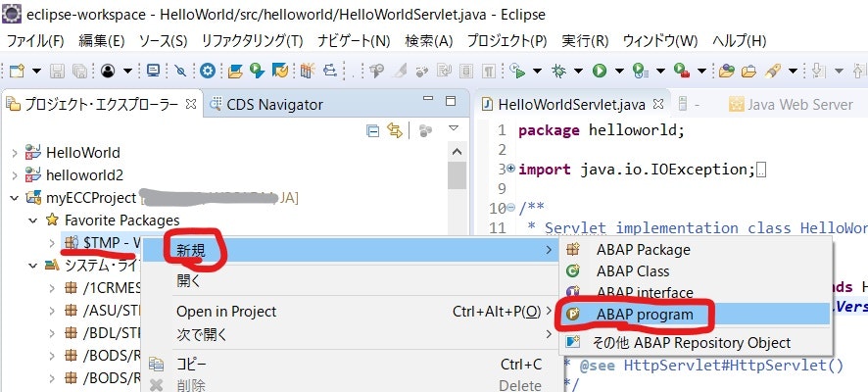This screenshot has height=392, width=868.
Task: Select ABAP Class from submenu
Action: 696,271
